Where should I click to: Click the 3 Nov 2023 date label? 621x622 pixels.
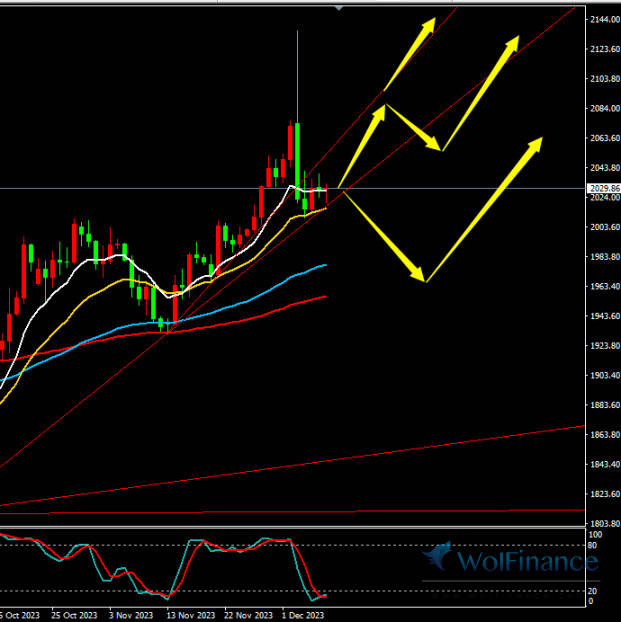coord(131,615)
